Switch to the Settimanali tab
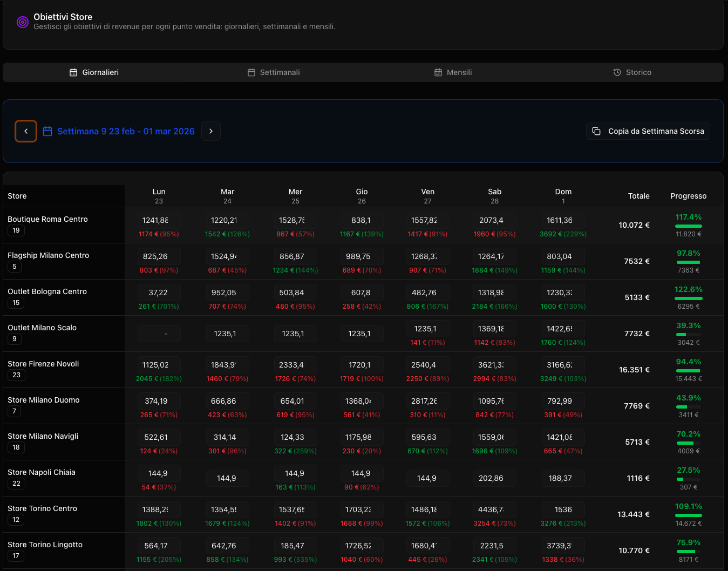This screenshot has width=728, height=571. [x=274, y=72]
